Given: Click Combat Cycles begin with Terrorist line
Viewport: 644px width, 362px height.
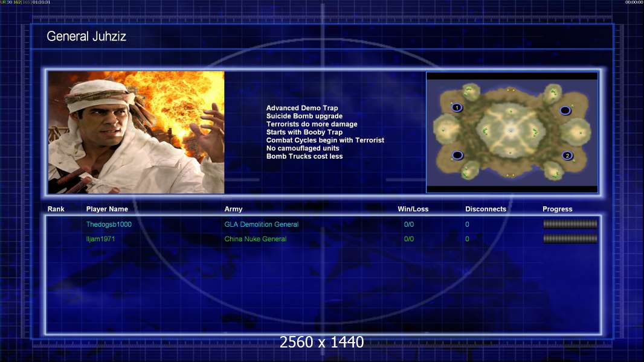Looking at the screenshot, I should (x=325, y=140).
